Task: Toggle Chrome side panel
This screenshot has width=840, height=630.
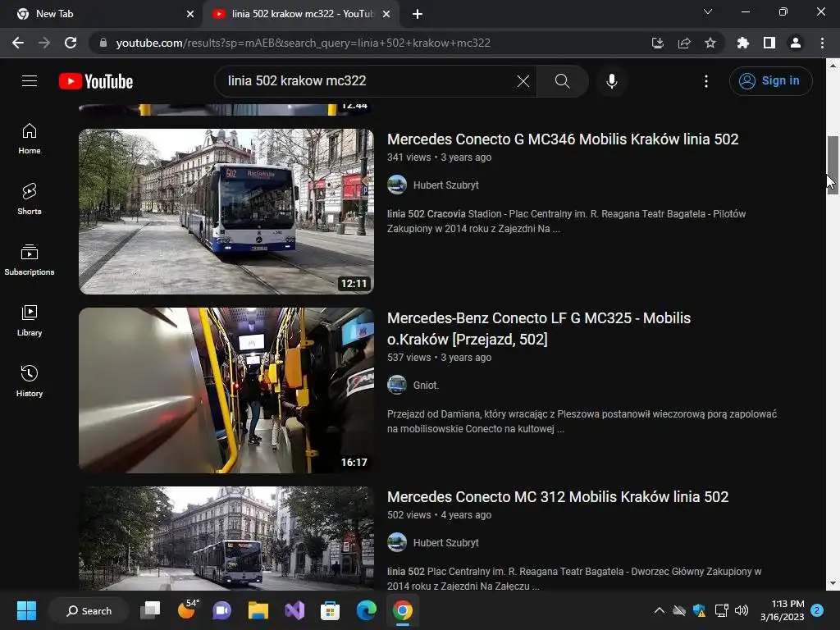Action: point(769,43)
